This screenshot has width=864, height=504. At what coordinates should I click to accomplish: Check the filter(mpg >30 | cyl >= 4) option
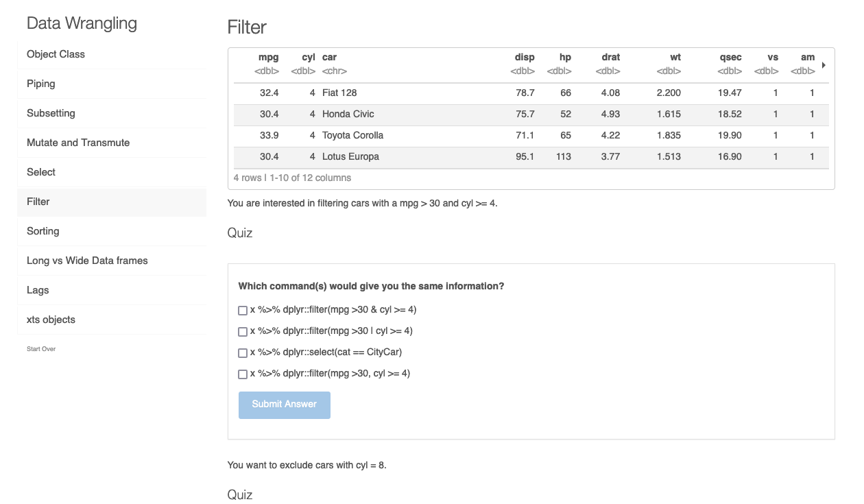point(242,331)
